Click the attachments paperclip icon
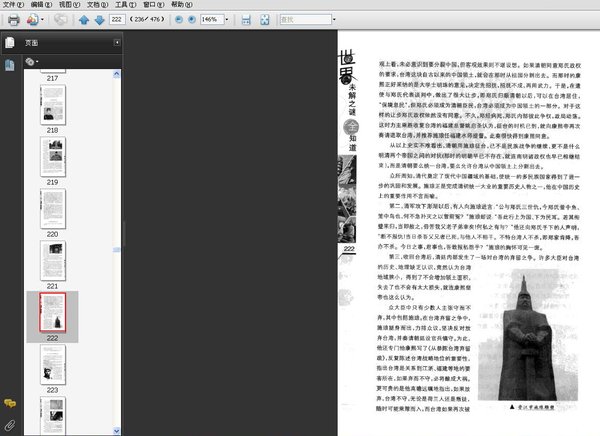Viewport: 600px width, 436px height. click(10, 425)
